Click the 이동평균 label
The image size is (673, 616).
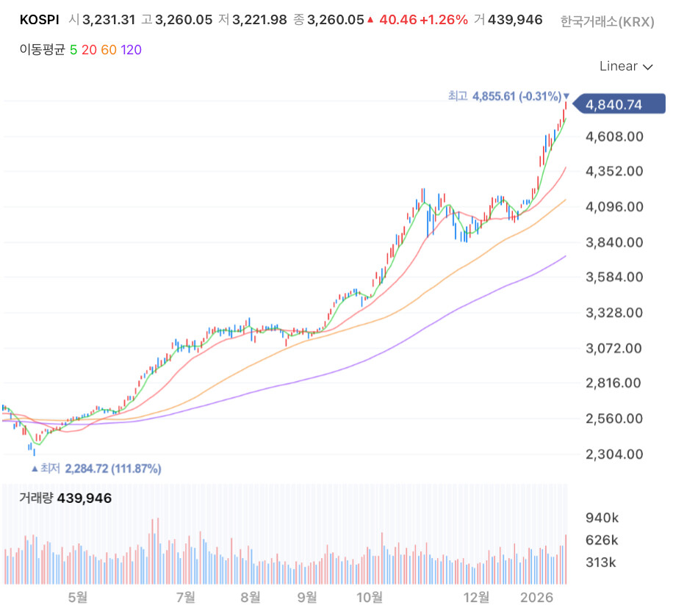[42, 50]
